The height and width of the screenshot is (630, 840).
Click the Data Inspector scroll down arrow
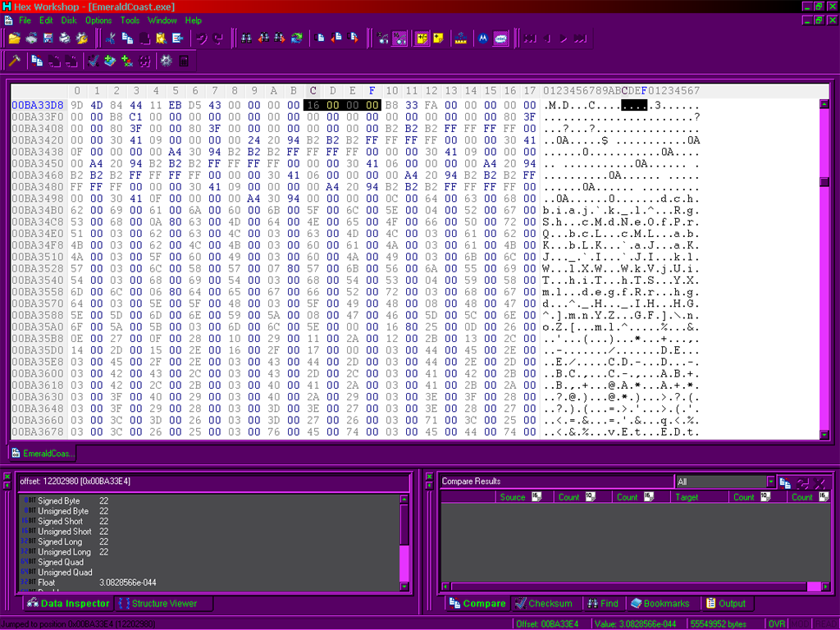tap(404, 587)
